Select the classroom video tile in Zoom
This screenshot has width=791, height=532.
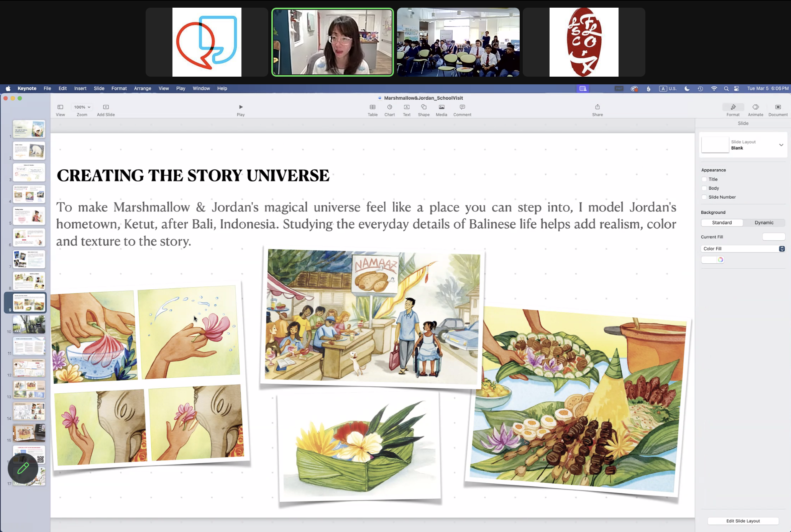[458, 42]
